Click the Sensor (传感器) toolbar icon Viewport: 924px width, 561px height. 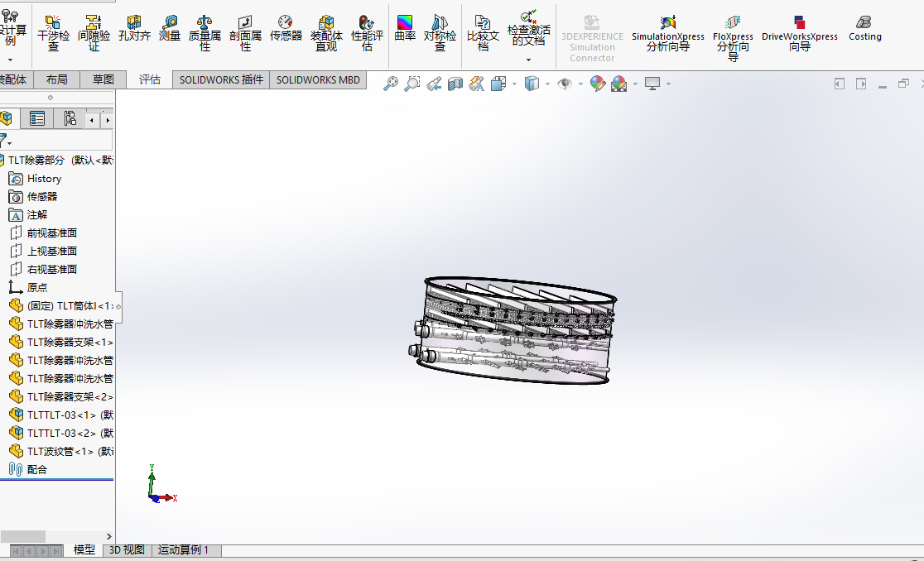click(286, 28)
